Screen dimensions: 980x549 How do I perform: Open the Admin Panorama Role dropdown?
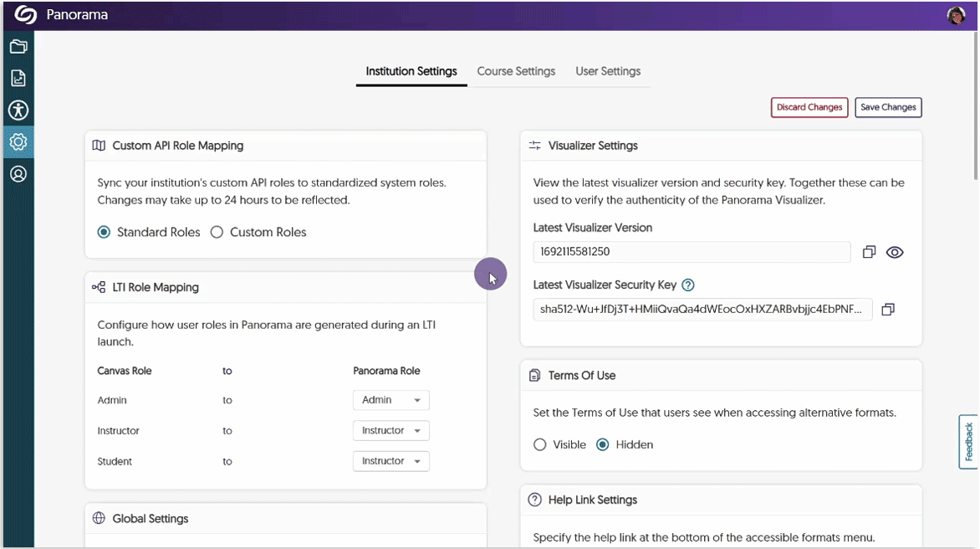tap(390, 400)
